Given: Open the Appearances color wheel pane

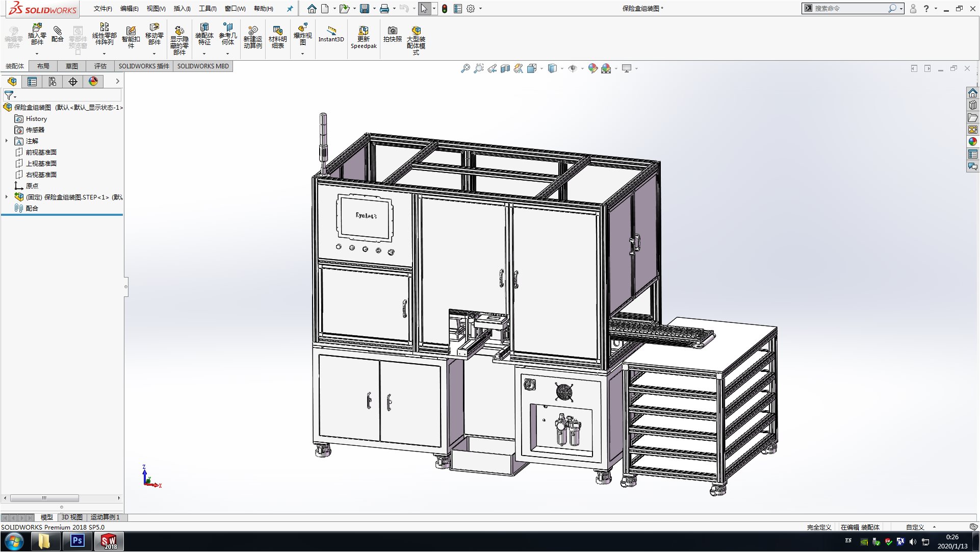Looking at the screenshot, I should (x=973, y=141).
